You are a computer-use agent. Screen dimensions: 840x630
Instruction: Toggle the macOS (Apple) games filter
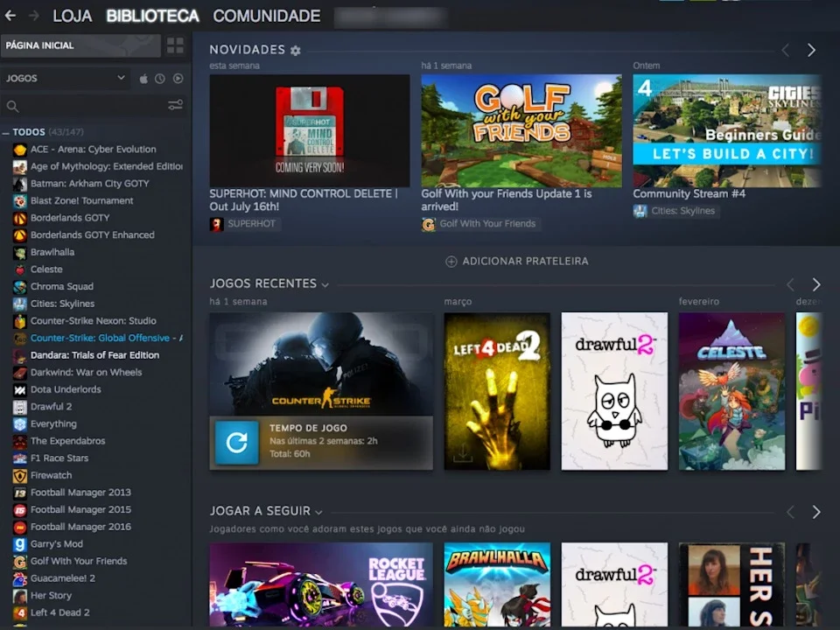coord(143,79)
